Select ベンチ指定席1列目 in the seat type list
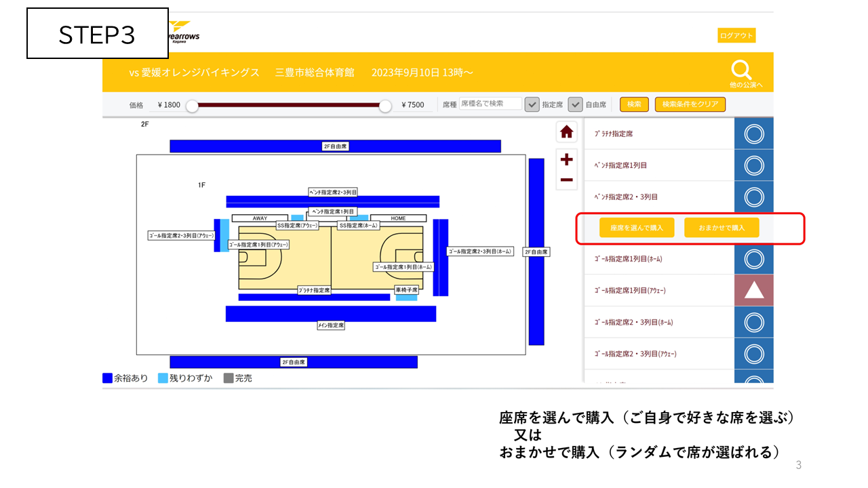 pos(658,165)
